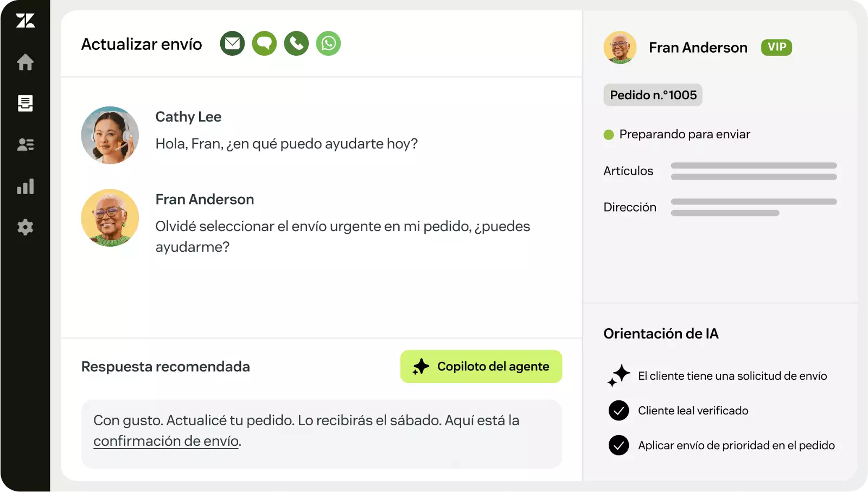The height and width of the screenshot is (492, 868).
Task: Select the phone channel icon
Action: click(296, 43)
